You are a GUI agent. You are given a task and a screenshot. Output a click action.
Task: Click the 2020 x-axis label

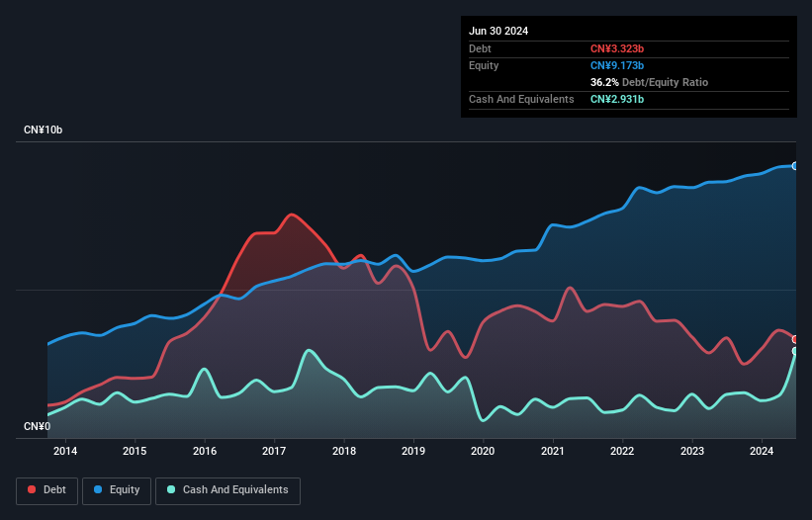coord(483,451)
